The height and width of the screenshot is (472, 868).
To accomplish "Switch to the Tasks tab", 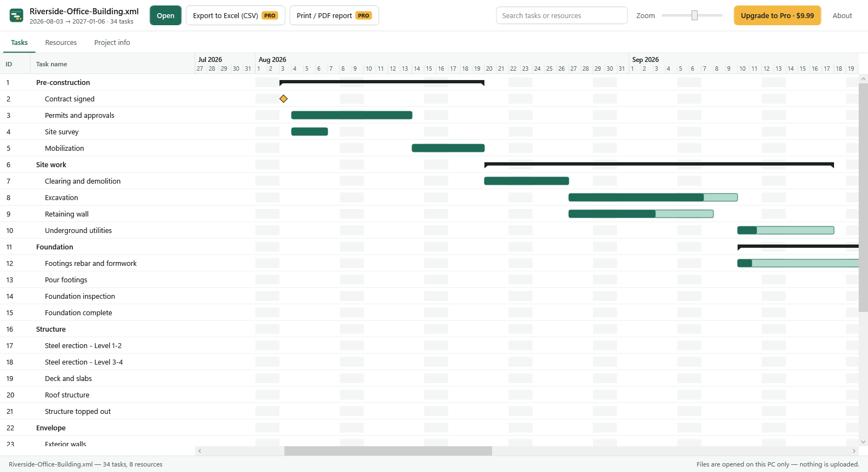I will click(x=19, y=42).
